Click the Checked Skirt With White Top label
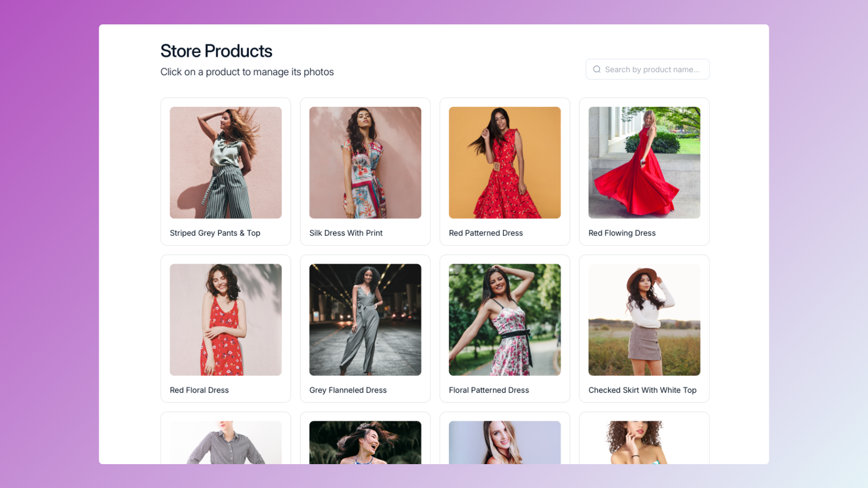This screenshot has height=488, width=868. (x=642, y=390)
